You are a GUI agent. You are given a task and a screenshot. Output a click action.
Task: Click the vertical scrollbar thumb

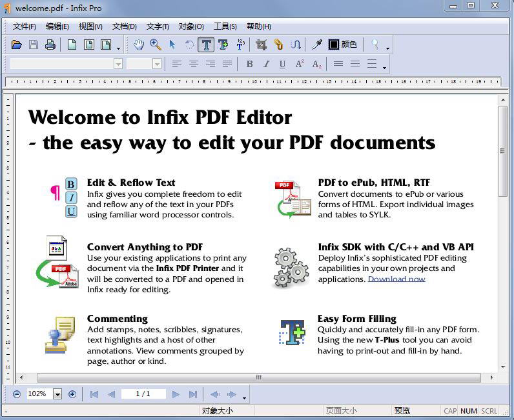pyautogui.click(x=502, y=151)
